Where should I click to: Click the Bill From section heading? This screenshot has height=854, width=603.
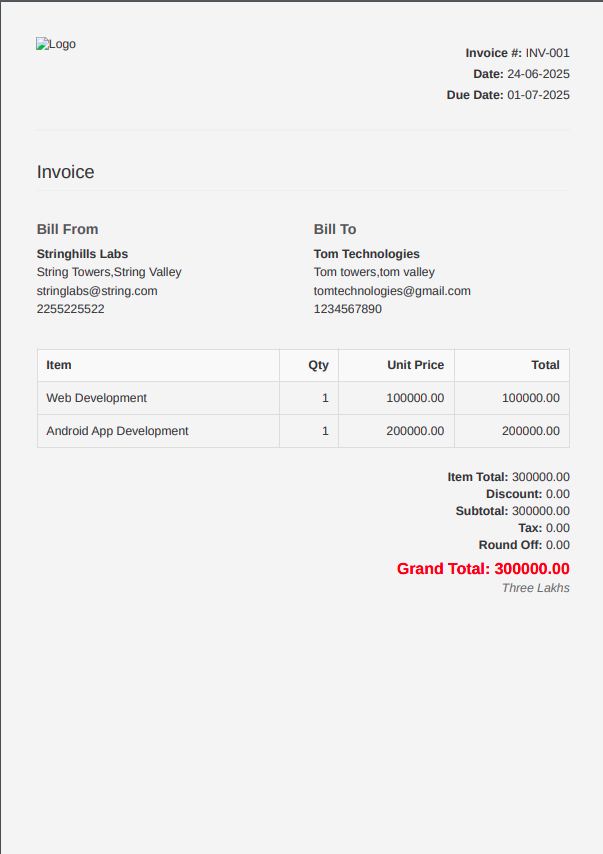[x=68, y=229]
